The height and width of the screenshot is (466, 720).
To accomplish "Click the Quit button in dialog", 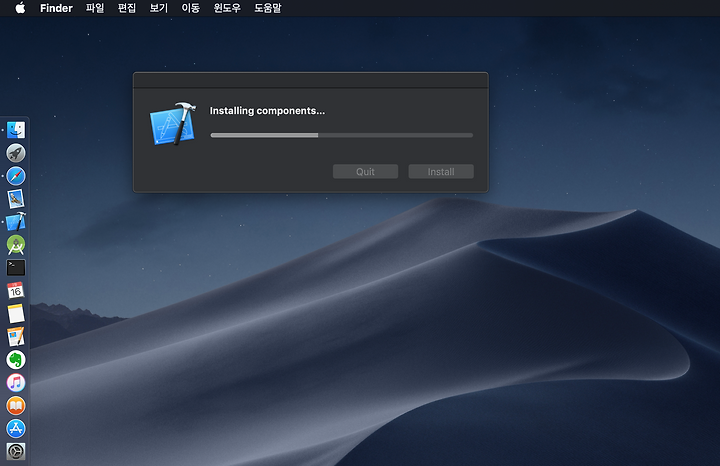I will (366, 172).
